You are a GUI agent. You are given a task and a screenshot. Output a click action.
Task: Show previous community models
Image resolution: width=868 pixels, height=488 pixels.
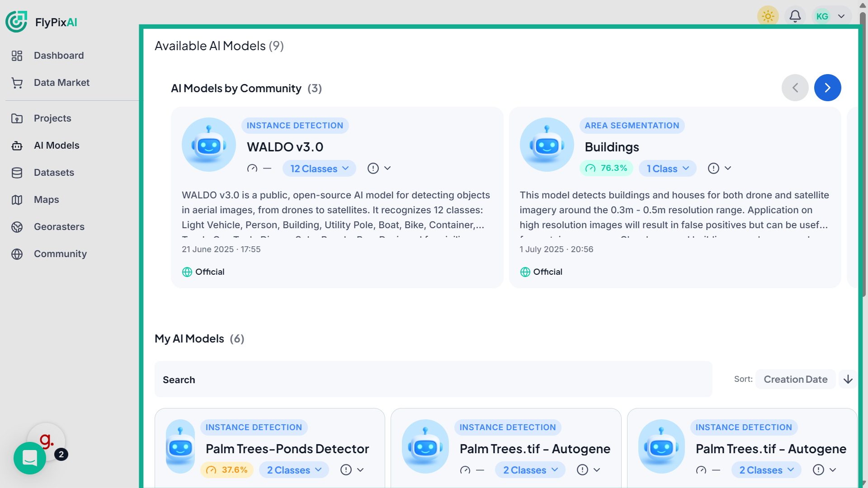tap(795, 88)
